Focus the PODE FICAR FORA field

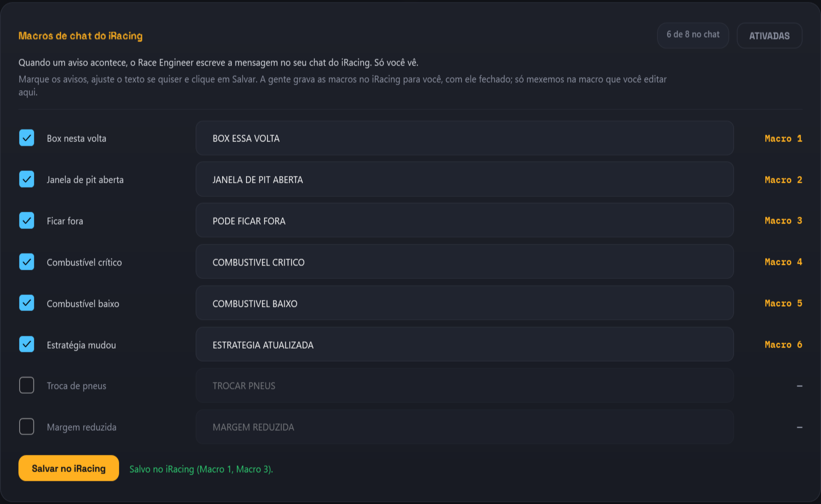[464, 220]
